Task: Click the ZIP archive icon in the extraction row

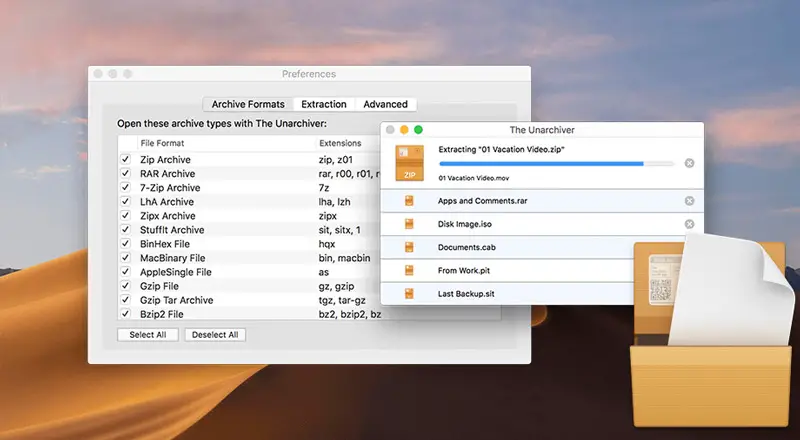Action: [410, 163]
